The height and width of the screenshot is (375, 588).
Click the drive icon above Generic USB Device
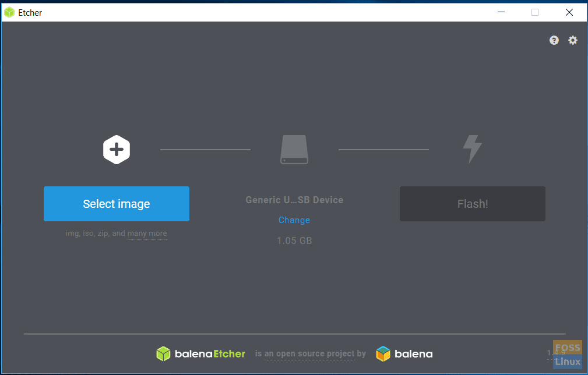294,150
